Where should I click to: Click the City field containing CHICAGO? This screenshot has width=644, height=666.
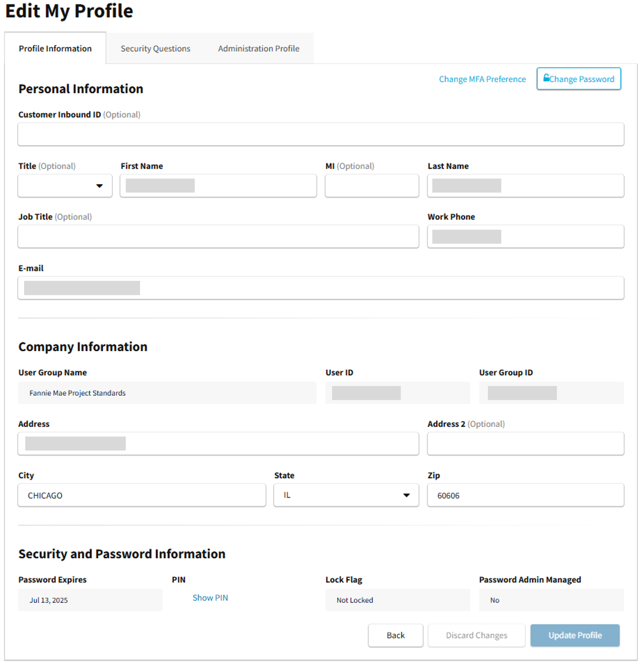tap(142, 495)
